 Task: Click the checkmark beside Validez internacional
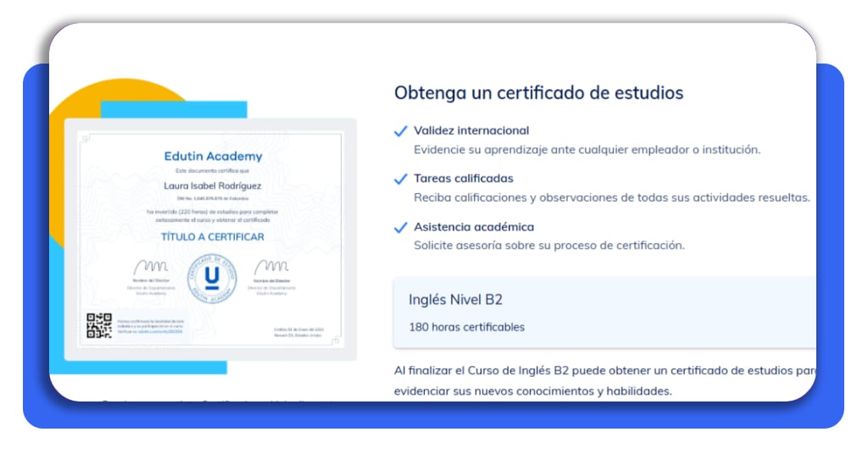400,131
